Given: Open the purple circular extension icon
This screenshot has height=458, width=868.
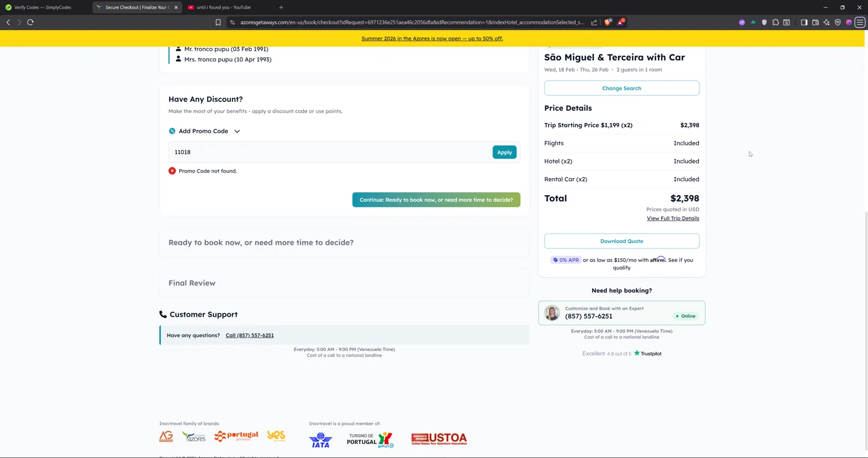Looking at the screenshot, I should [742, 23].
